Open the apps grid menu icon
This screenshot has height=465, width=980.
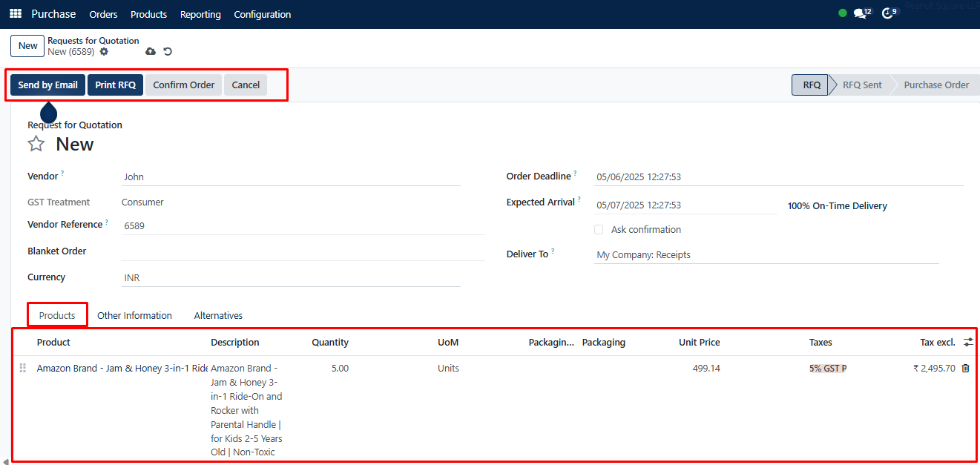pos(16,14)
